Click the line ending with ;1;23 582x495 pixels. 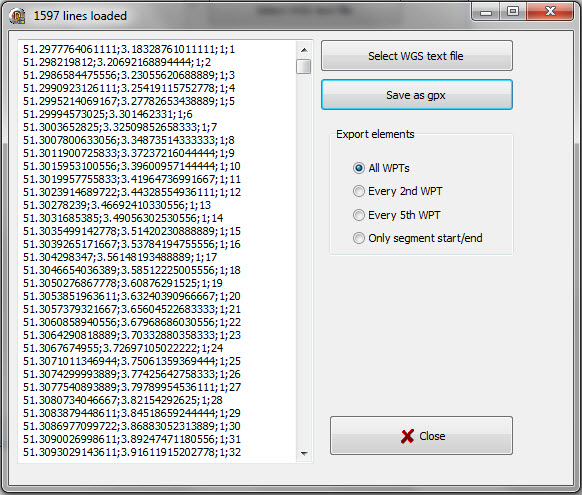click(132, 335)
